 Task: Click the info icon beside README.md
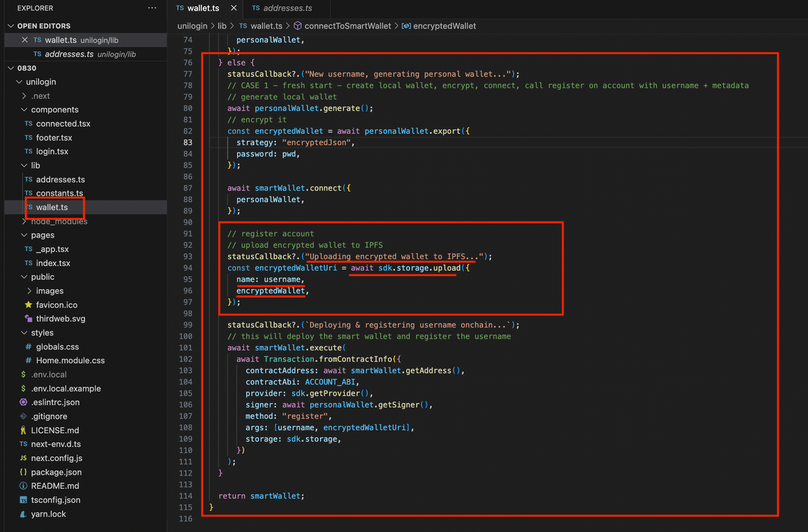pyautogui.click(x=24, y=486)
